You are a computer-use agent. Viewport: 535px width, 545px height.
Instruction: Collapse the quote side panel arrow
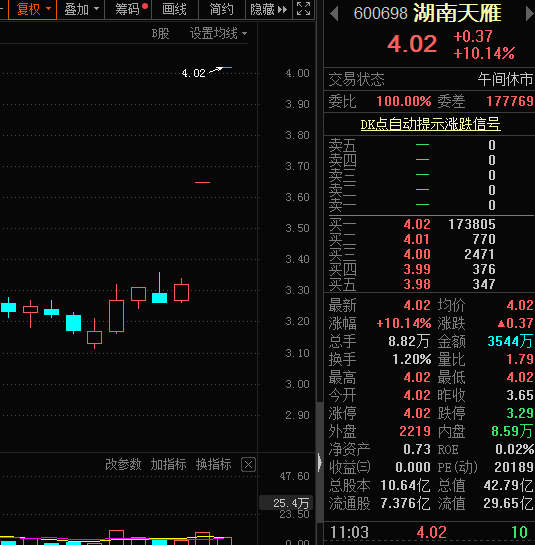point(319,463)
